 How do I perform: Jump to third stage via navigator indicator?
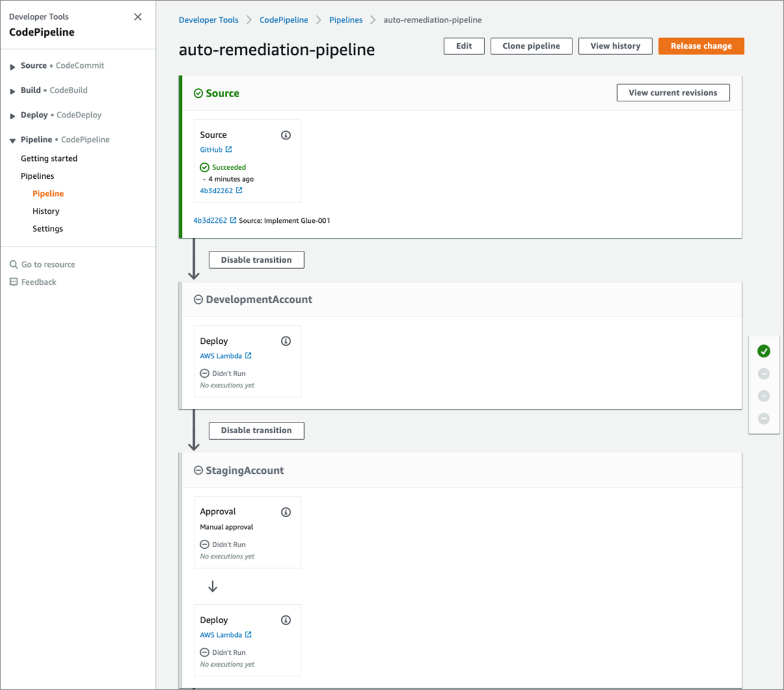point(764,396)
